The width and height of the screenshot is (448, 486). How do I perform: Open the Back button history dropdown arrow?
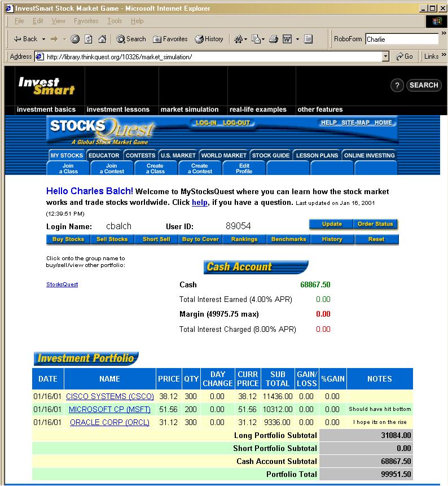click(42, 39)
